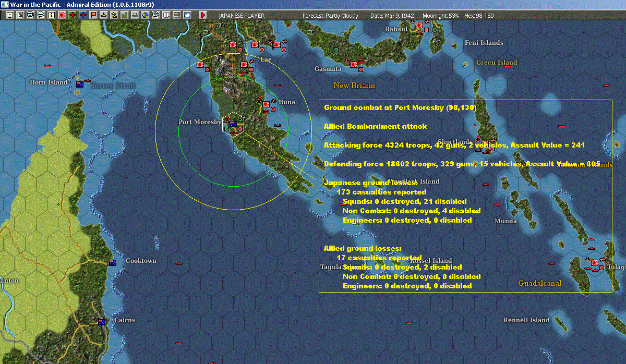
Task: Select the ship icon beside Horn Island
Action: pyautogui.click(x=88, y=81)
